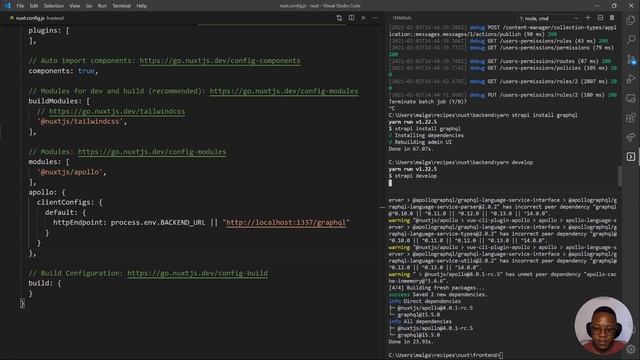
Task: Click the VS Code logo in the title bar
Action: (x=7, y=6)
